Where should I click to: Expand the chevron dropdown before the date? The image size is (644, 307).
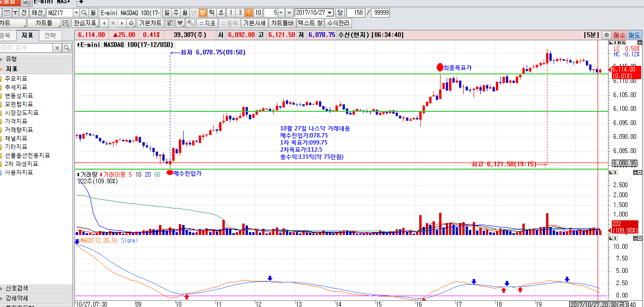pyautogui.click(x=289, y=12)
